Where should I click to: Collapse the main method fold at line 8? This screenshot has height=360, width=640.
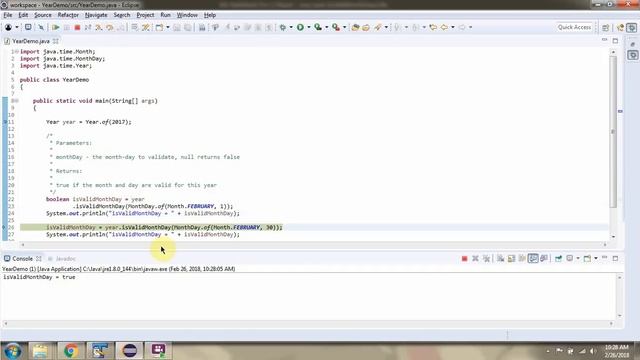(16, 101)
